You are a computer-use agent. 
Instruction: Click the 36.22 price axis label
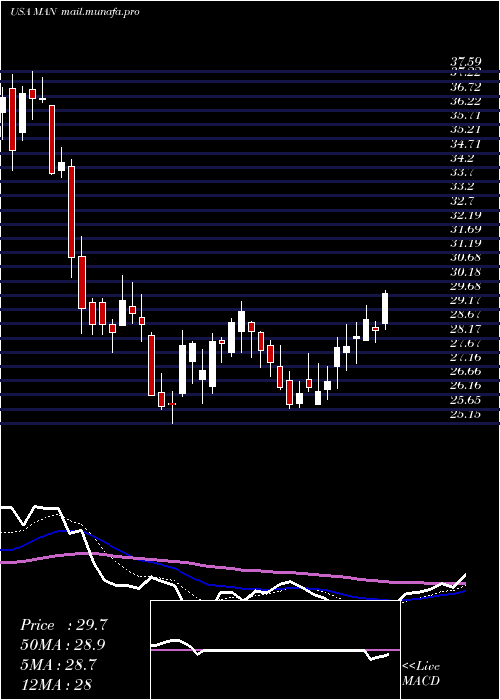click(x=466, y=101)
